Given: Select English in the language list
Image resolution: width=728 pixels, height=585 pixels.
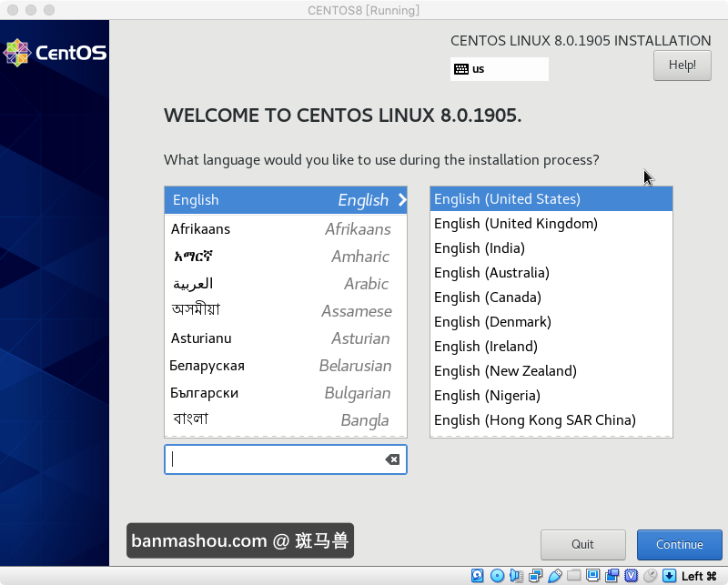Looking at the screenshot, I should tap(286, 200).
